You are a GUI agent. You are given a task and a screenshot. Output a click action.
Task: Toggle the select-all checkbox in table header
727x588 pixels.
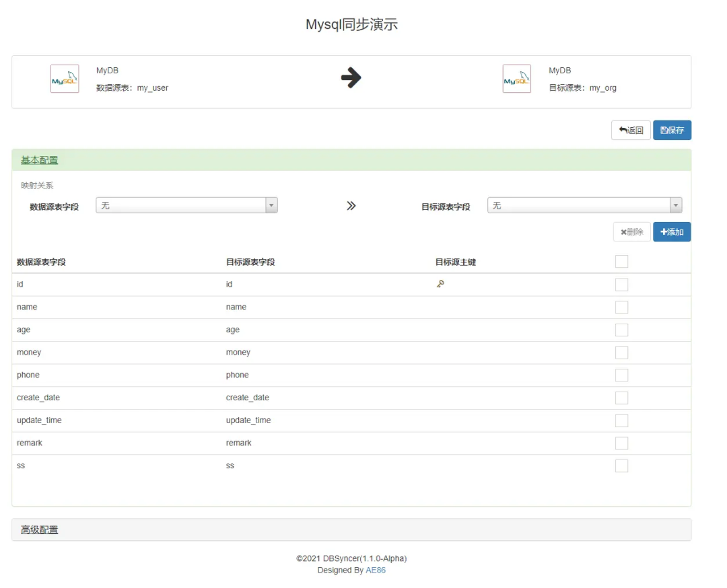click(621, 262)
